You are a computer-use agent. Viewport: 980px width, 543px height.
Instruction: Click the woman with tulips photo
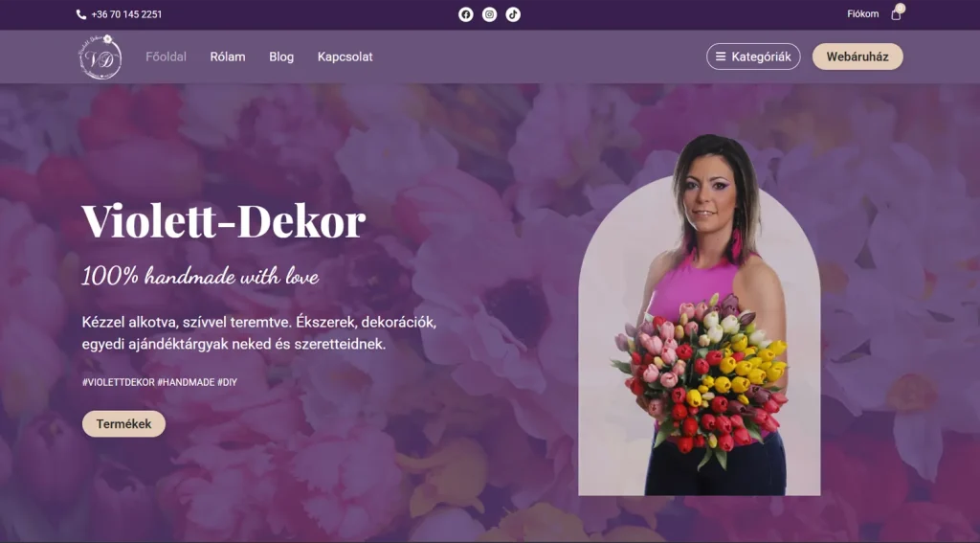(x=700, y=316)
